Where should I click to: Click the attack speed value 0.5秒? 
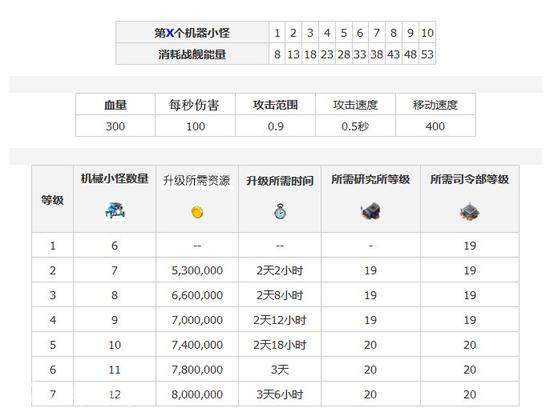[x=355, y=126]
